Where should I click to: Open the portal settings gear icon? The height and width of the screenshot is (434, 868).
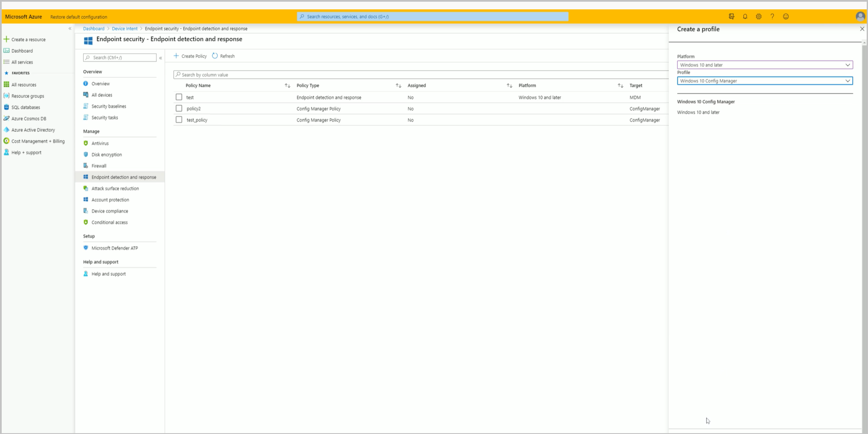(758, 16)
